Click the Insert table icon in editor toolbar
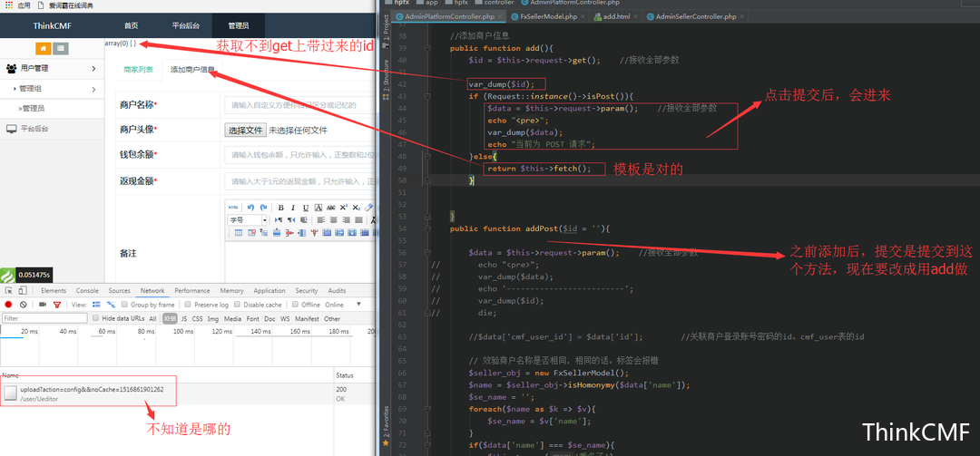Image resolution: width=980 pixels, height=456 pixels. tap(239, 233)
